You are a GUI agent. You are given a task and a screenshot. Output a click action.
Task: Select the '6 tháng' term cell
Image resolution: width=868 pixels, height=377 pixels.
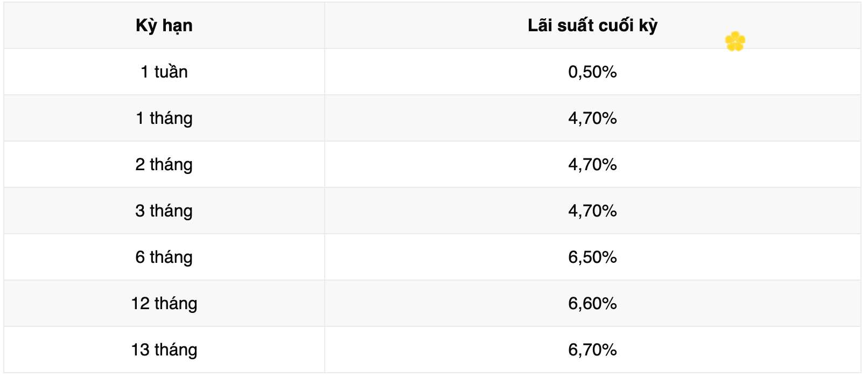coord(164,257)
